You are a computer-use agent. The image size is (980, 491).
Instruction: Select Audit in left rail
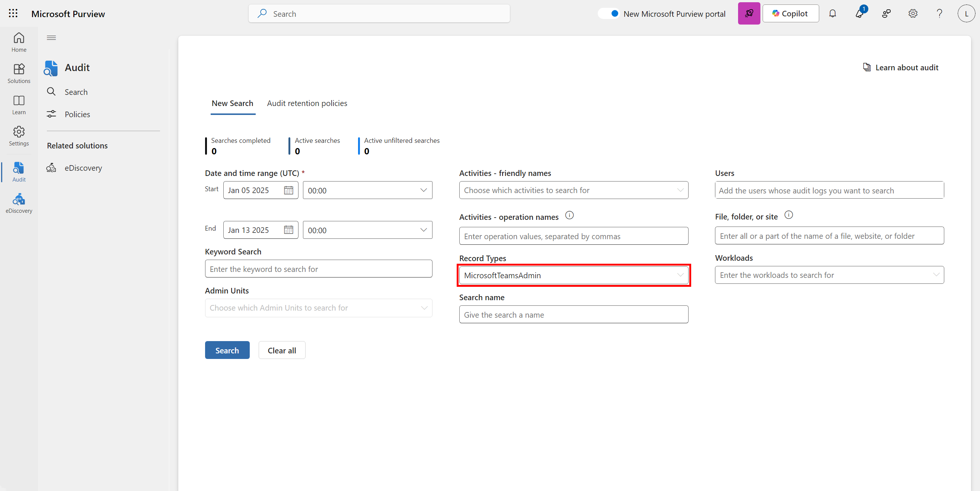click(x=19, y=172)
